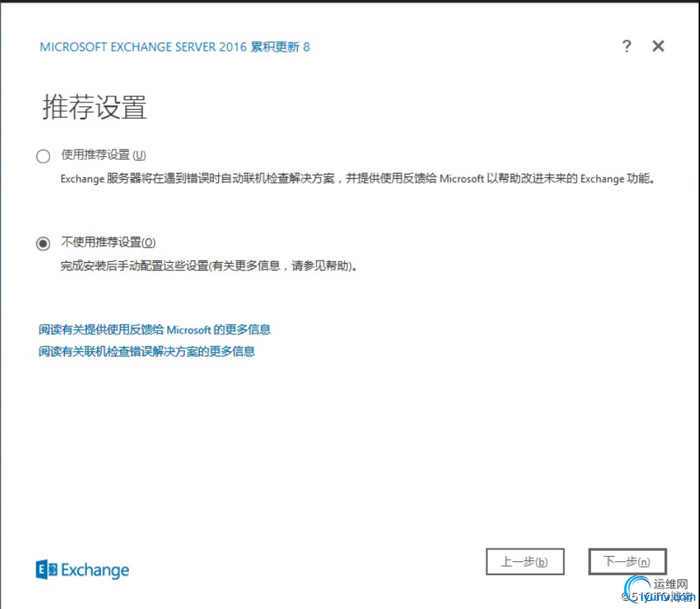Close the Exchange setup wizard
This screenshot has height=609, width=700.
[658, 46]
